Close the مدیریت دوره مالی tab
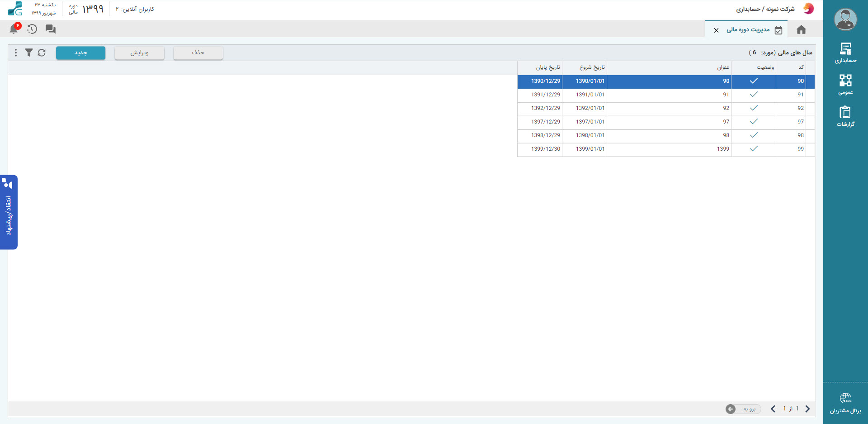The image size is (868, 424). click(x=716, y=30)
